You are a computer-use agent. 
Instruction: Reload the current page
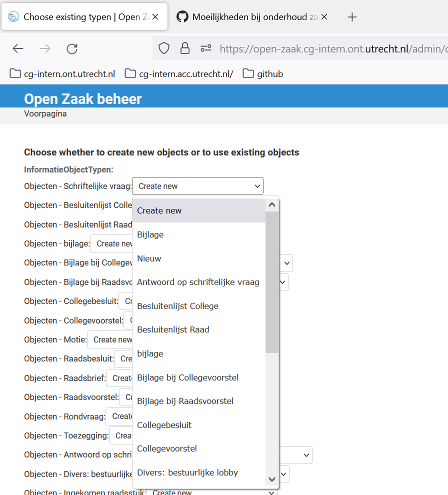(72, 48)
